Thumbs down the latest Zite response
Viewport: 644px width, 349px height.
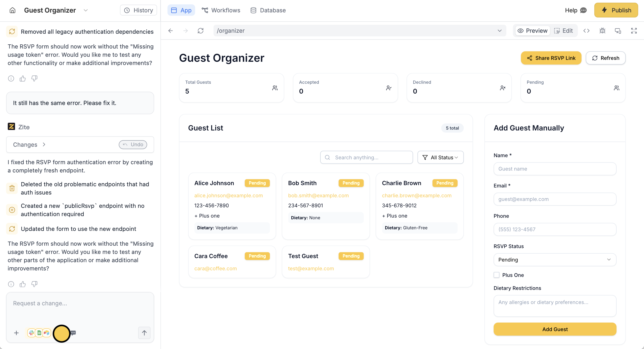(34, 284)
